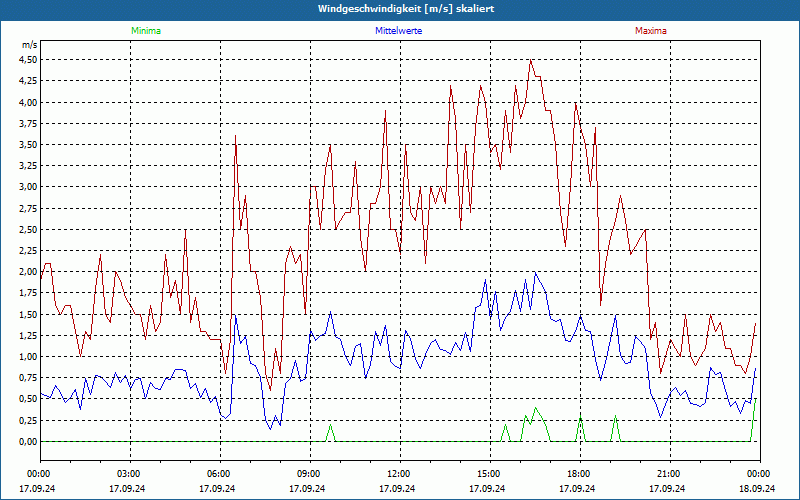This screenshot has height=500, width=800.
Task: Click the 09:00 time axis label
Action: [x=311, y=474]
